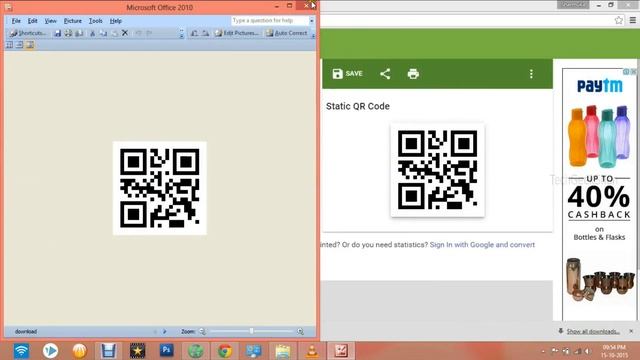
Task: Click the Rotate Left icon
Action: tap(194, 33)
